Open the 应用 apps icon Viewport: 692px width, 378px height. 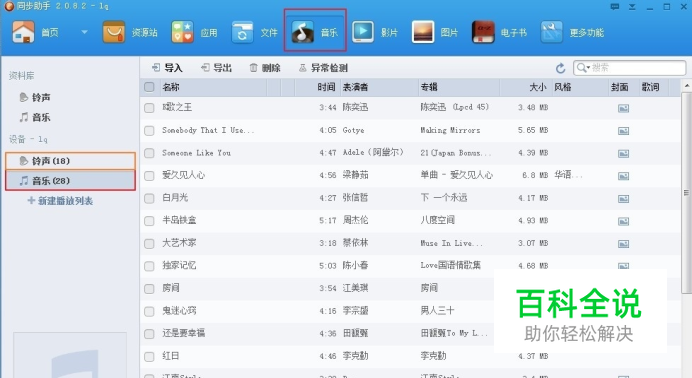tap(182, 32)
